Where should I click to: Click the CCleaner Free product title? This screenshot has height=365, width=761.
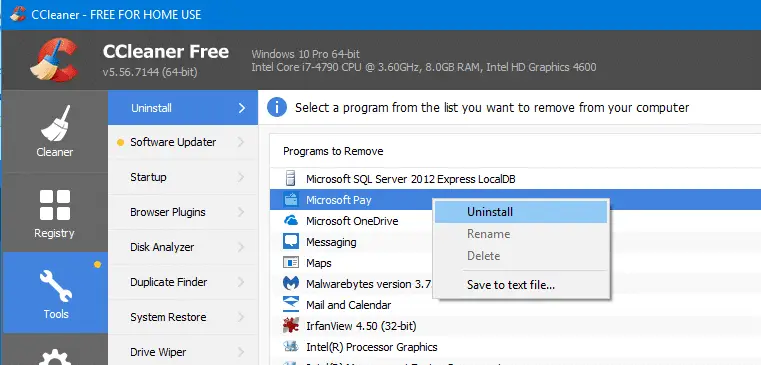pyautogui.click(x=165, y=51)
